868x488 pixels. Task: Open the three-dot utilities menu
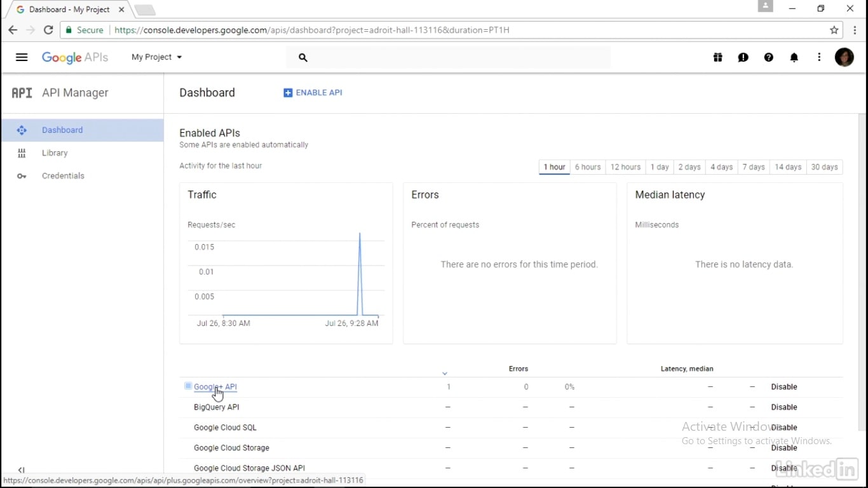tap(820, 57)
